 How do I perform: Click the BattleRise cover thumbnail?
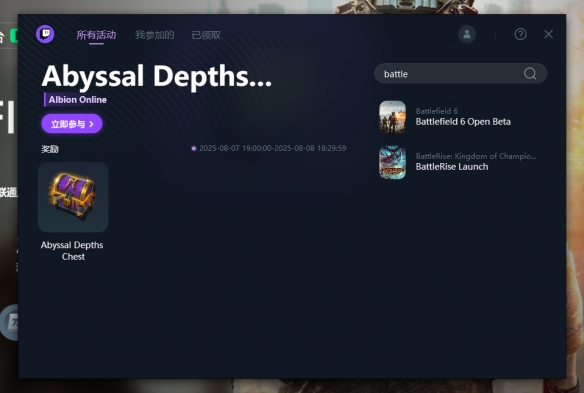pos(392,162)
